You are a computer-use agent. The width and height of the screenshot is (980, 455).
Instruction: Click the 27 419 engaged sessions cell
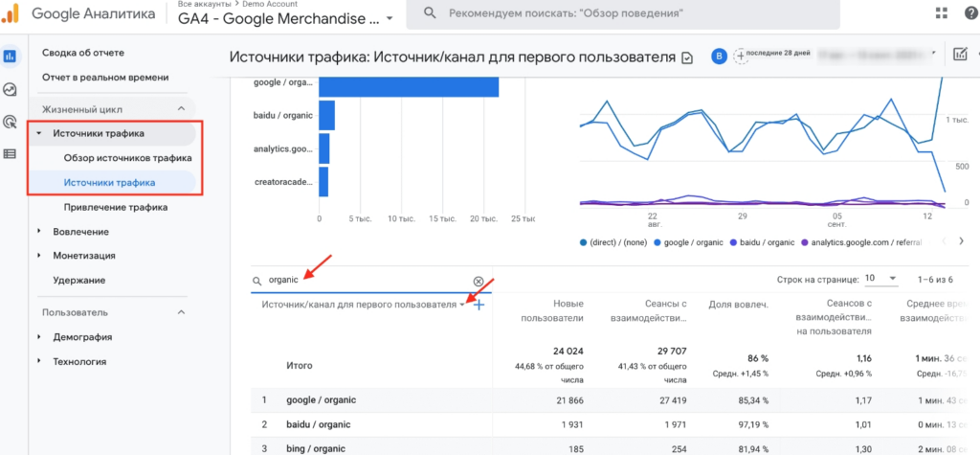pos(671,400)
